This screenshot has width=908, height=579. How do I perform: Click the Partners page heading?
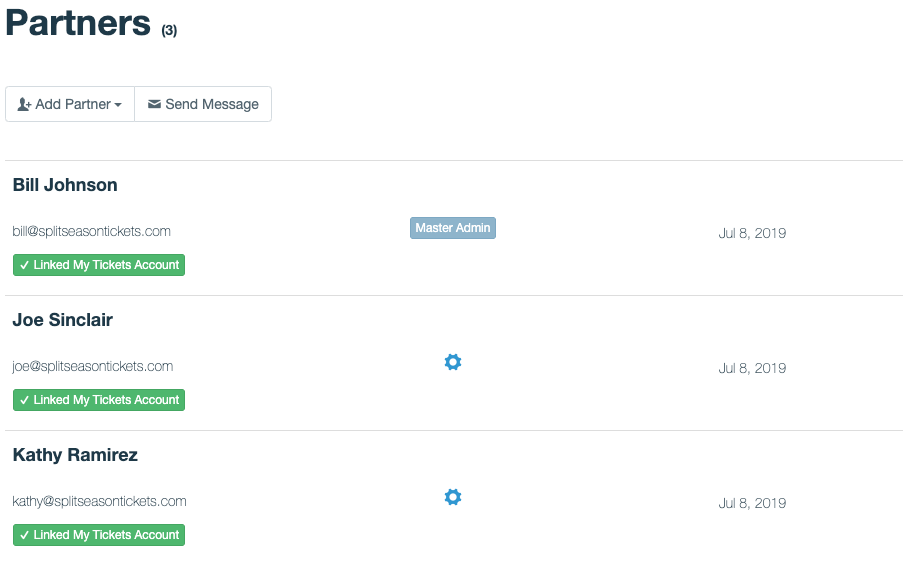[77, 23]
